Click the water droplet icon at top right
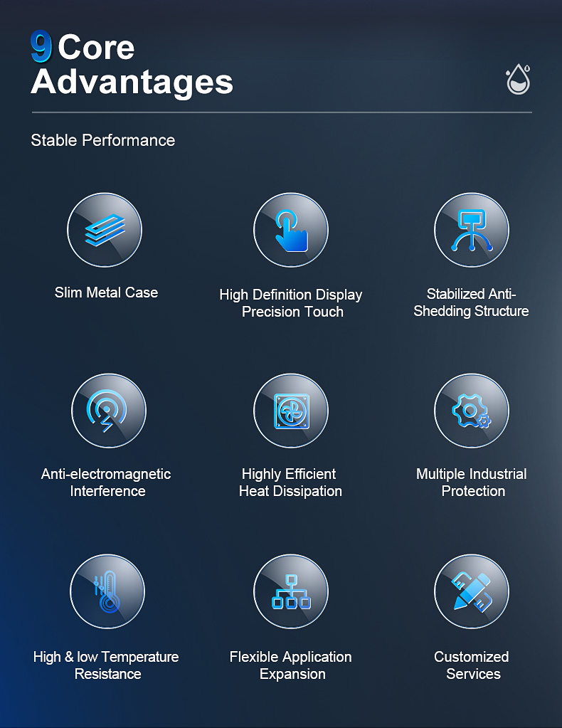This screenshot has height=728, width=562. (x=518, y=80)
